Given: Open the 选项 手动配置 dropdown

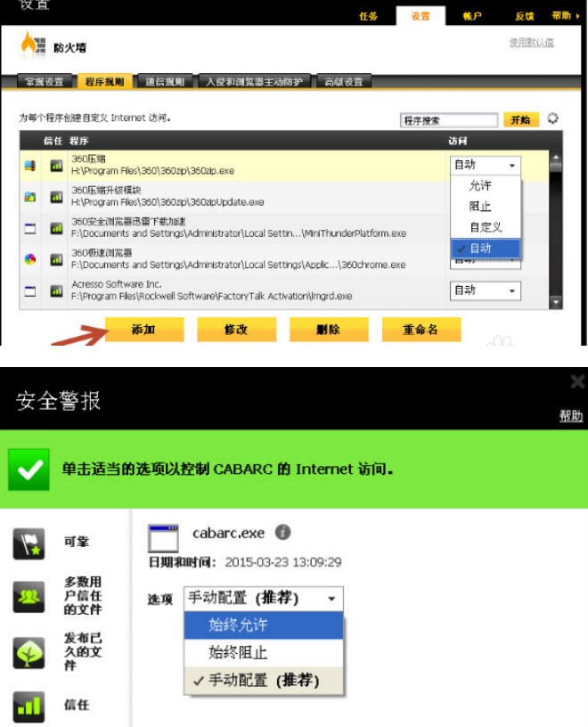Looking at the screenshot, I should 264,598.
